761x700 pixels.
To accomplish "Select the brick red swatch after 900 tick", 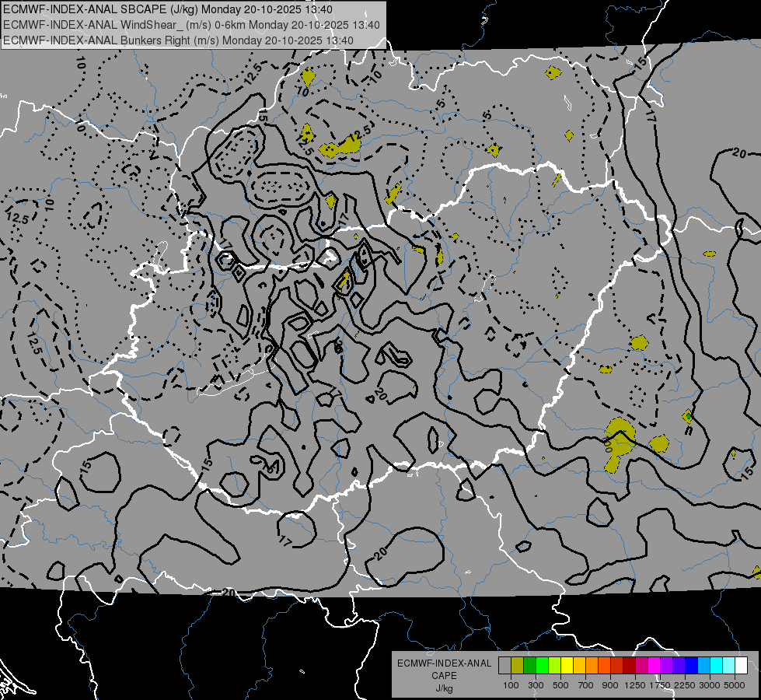I will 617,666.
